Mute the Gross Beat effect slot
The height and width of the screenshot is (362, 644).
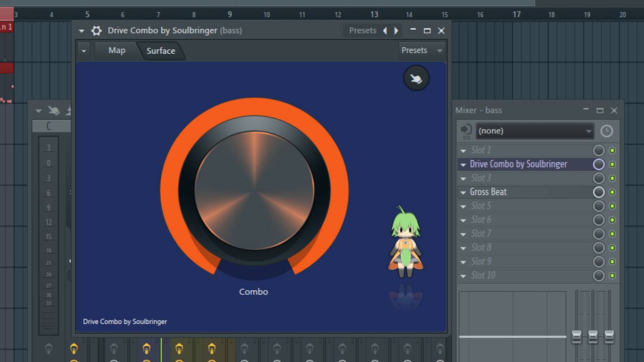pyautogui.click(x=612, y=192)
